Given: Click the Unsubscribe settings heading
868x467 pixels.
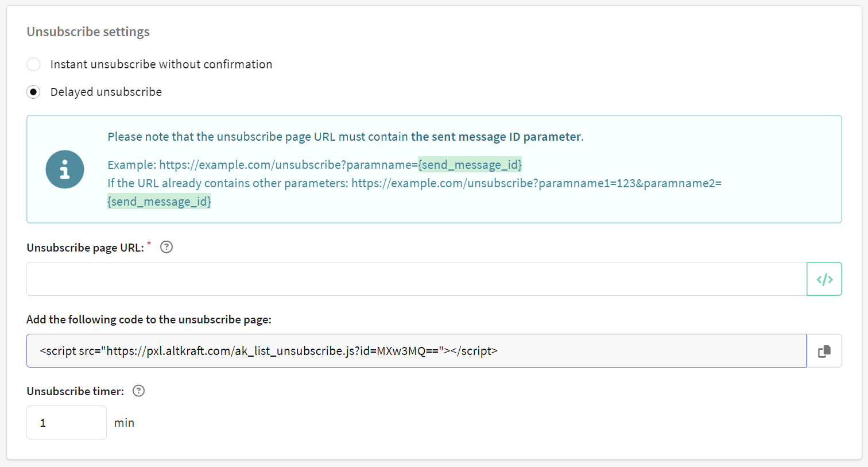Looking at the screenshot, I should (x=88, y=32).
